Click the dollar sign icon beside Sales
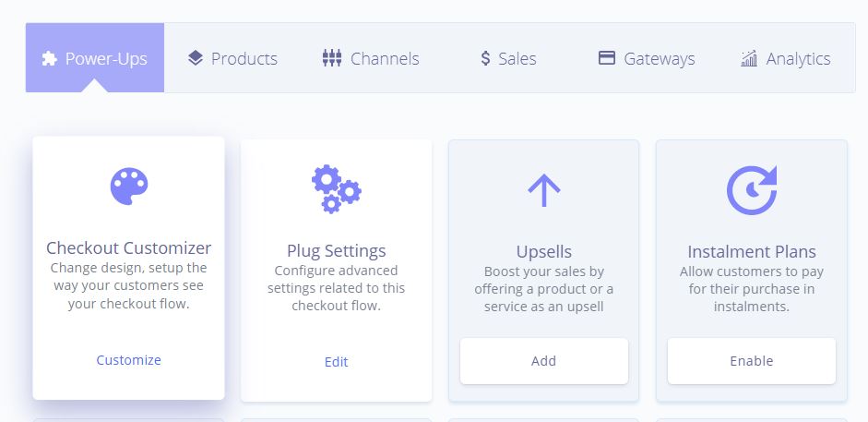Viewport: 868px width, 422px height. [x=485, y=58]
